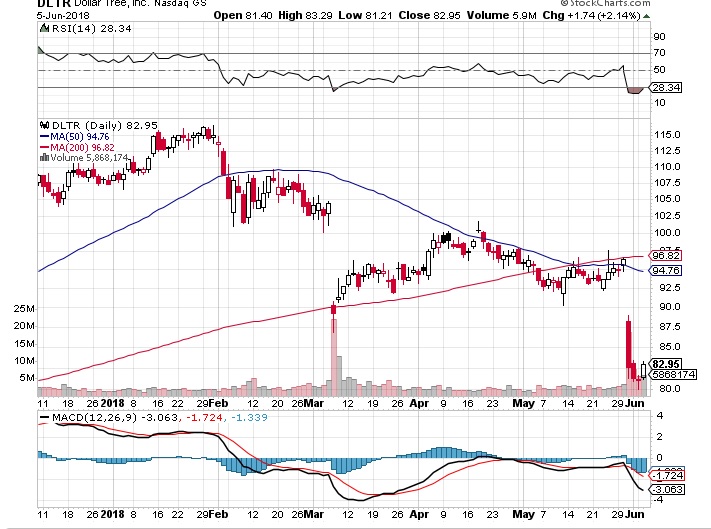Click the 5M volume axis label
This screenshot has height=529, width=711.
27,378
